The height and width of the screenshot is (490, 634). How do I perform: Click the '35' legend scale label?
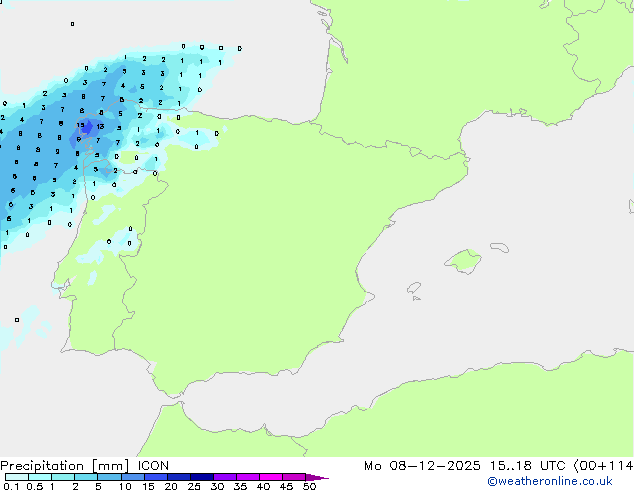pos(240,486)
